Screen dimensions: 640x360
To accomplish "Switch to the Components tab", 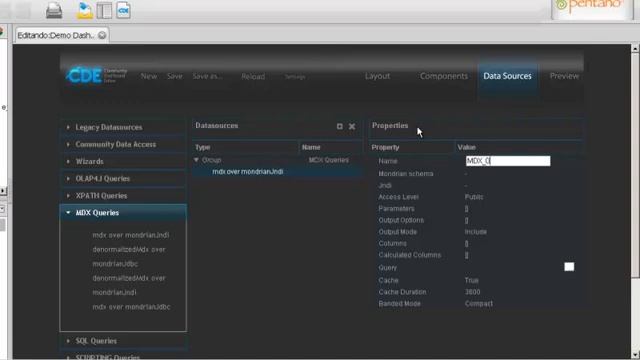I will pos(444,76).
